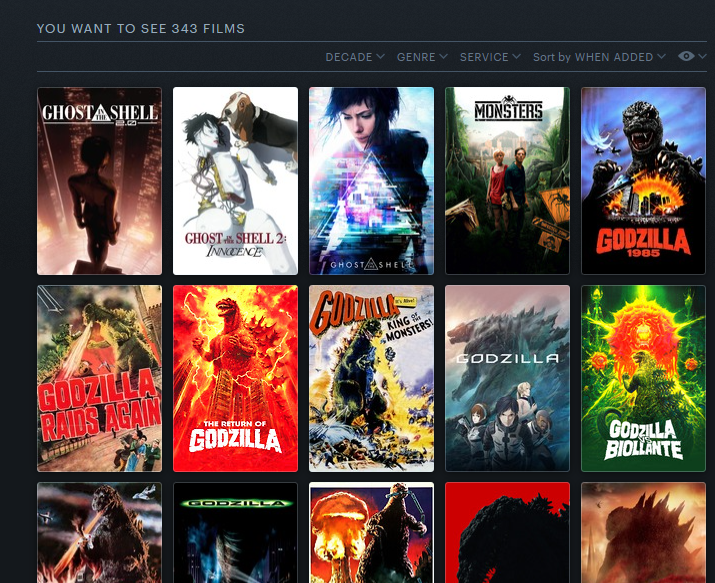
Task: Open the live-action Ghost in the Shell poster
Action: click(371, 181)
